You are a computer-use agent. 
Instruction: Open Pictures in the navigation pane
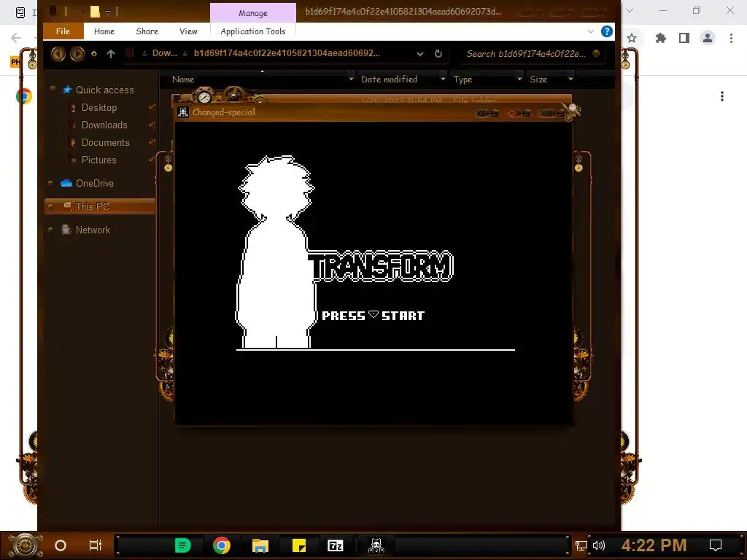98,160
